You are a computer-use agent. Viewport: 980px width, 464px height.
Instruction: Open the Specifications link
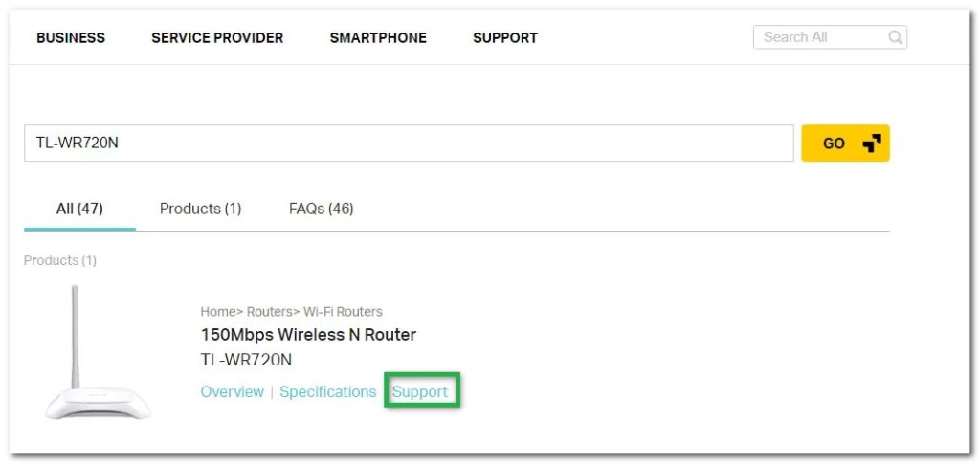coord(328,392)
